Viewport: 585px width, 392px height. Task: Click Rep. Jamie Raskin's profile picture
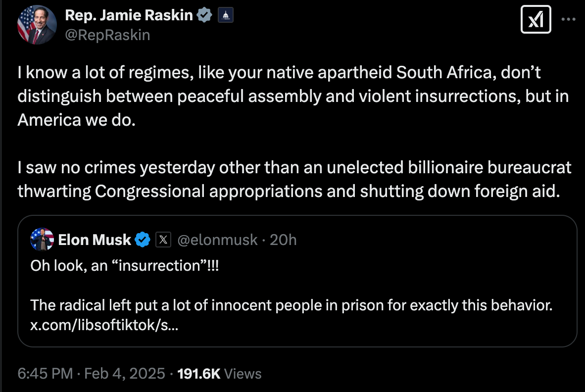point(37,24)
